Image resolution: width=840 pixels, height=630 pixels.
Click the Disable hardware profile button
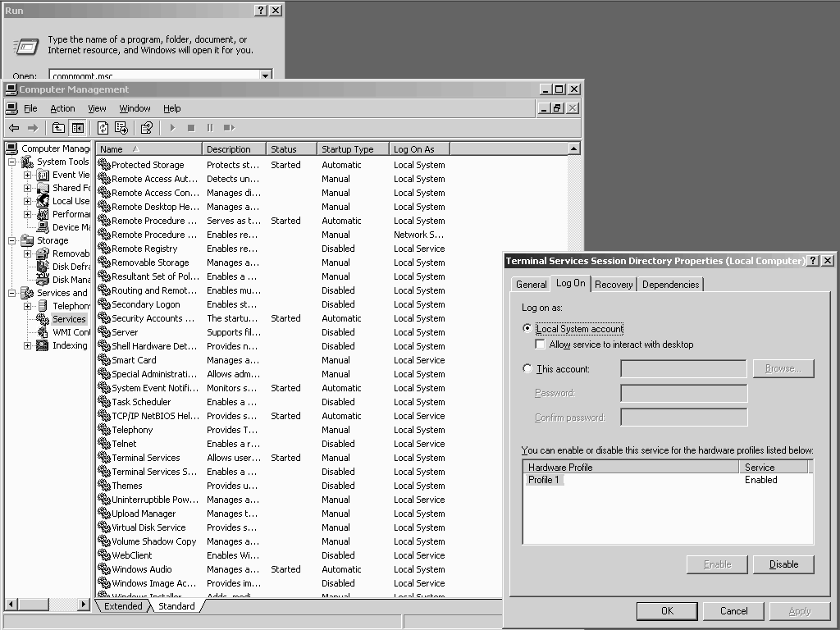[x=783, y=564]
